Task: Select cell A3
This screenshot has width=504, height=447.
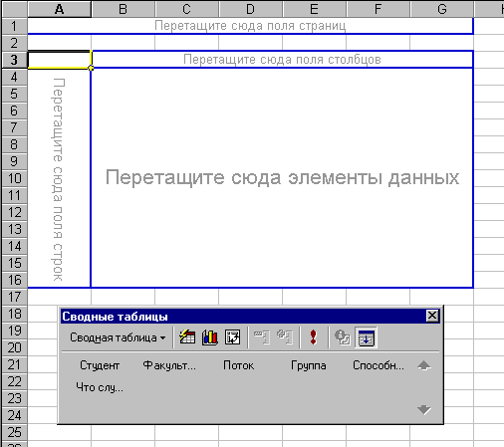Action: (59, 60)
